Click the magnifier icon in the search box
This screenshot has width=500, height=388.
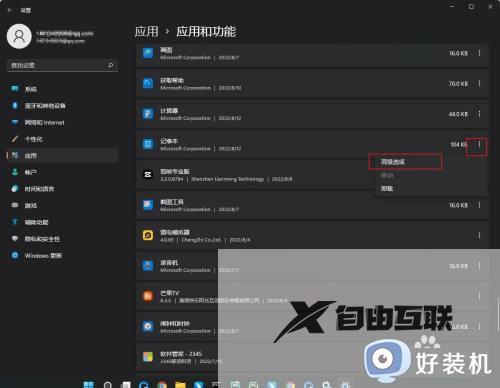[111, 65]
